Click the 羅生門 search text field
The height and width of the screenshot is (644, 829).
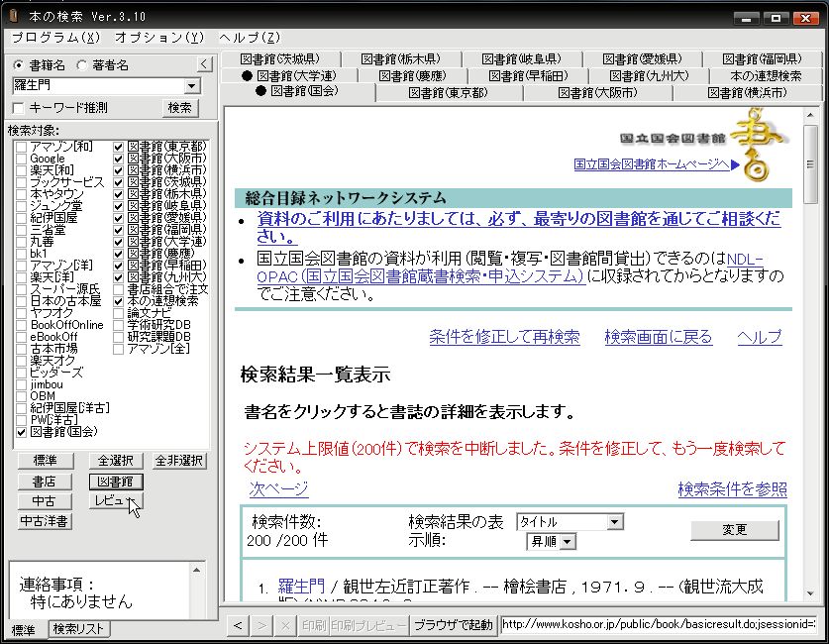pos(98,85)
